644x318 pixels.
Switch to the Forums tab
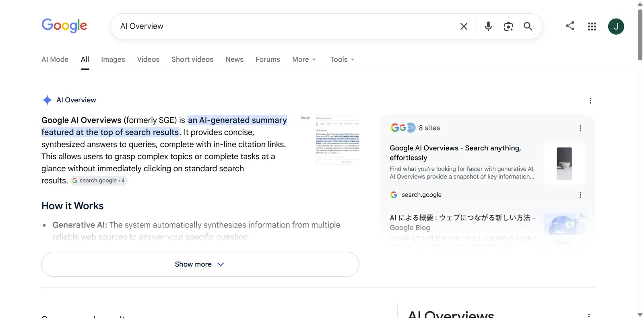coord(268,59)
